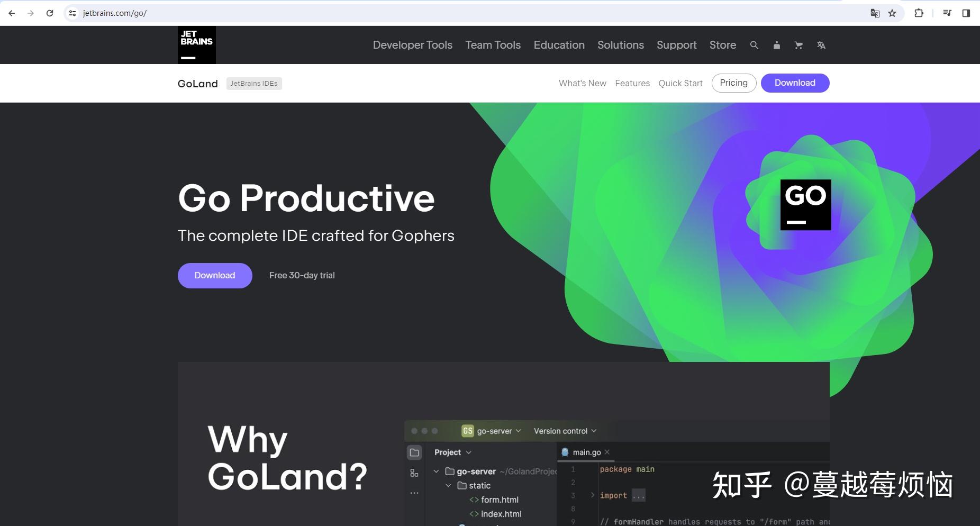The height and width of the screenshot is (526, 980).
Task: Open the browser extensions menu
Action: click(x=920, y=13)
